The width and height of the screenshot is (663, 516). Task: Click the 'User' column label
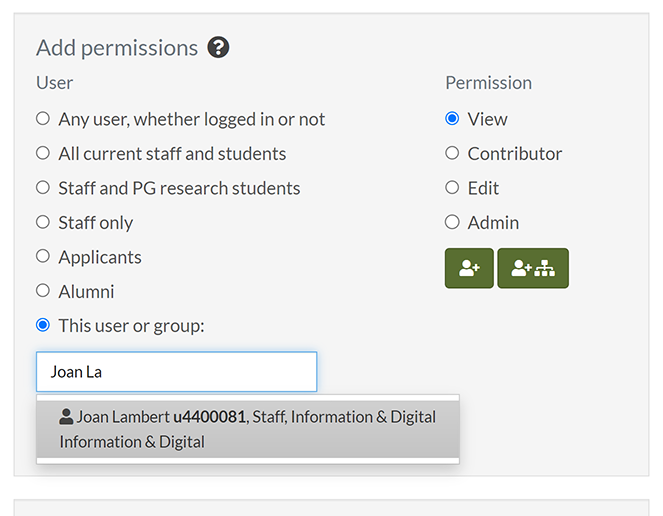tap(55, 83)
